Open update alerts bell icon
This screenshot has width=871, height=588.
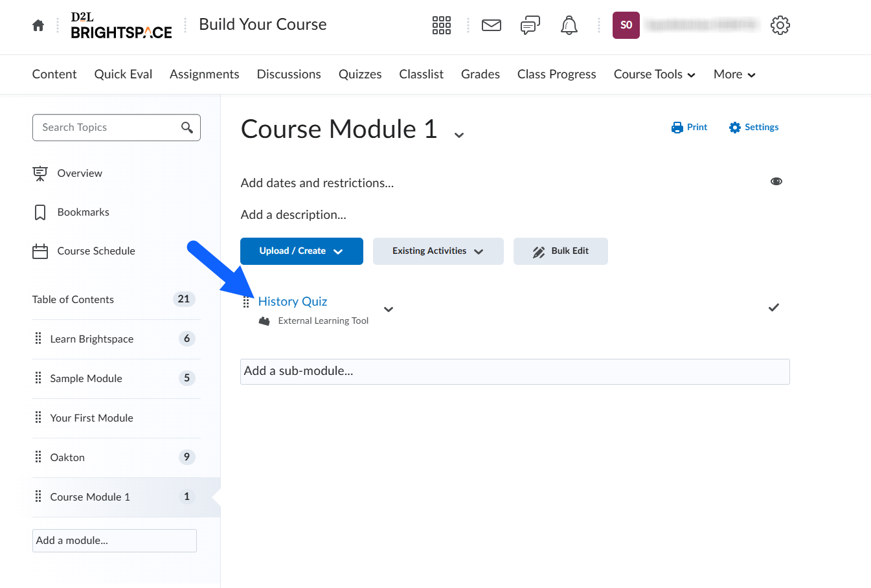pyautogui.click(x=569, y=25)
